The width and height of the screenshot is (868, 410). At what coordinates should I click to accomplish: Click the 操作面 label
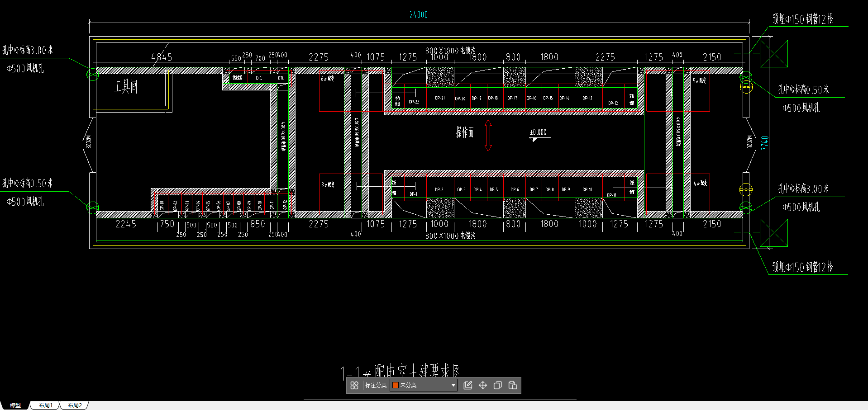coord(465,132)
